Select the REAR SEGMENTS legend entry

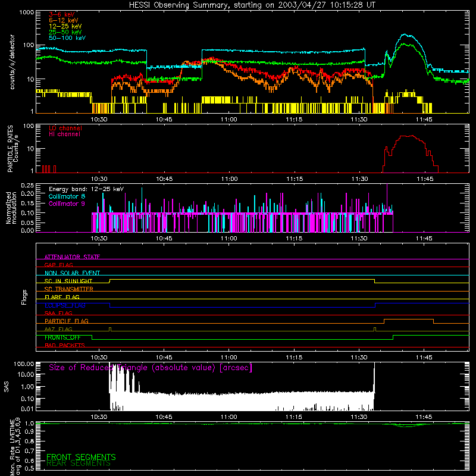[x=79, y=464]
